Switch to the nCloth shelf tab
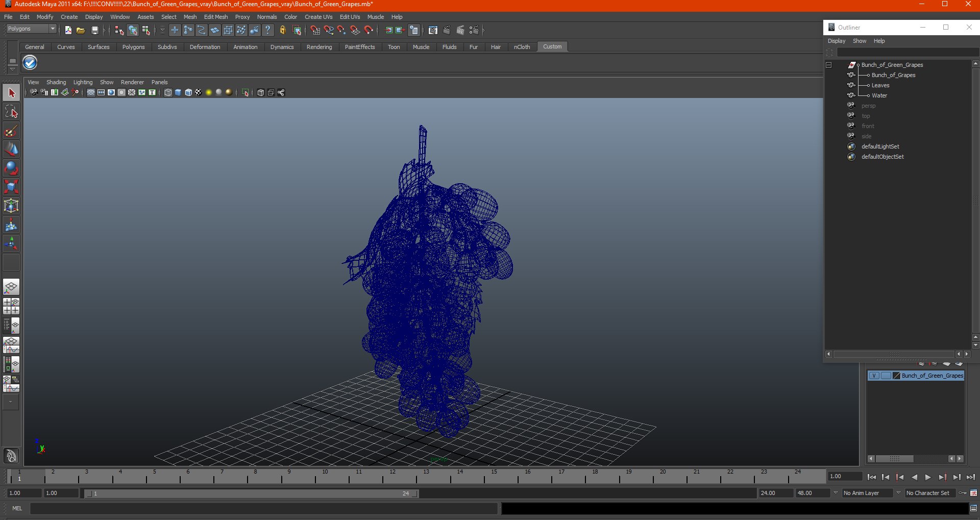980x520 pixels. coord(522,47)
